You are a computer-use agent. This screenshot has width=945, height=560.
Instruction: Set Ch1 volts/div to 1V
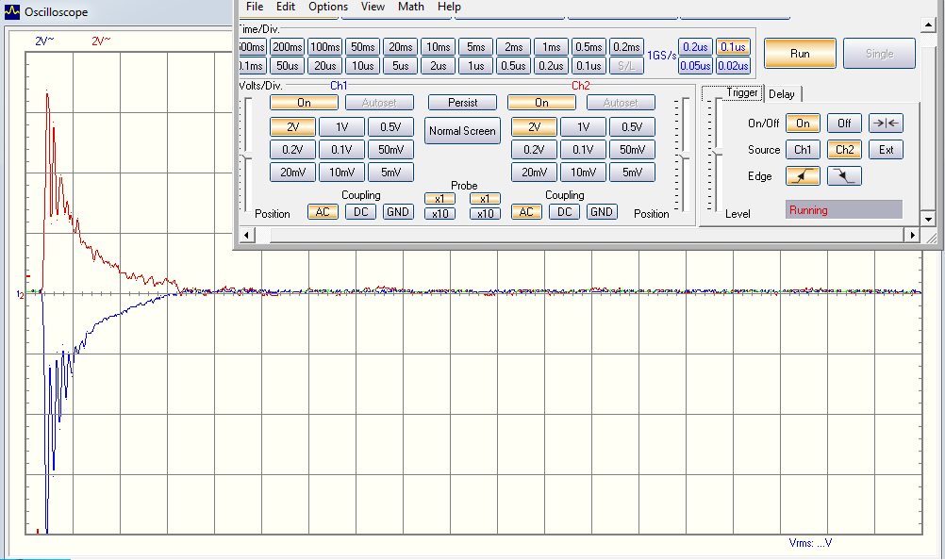click(341, 127)
